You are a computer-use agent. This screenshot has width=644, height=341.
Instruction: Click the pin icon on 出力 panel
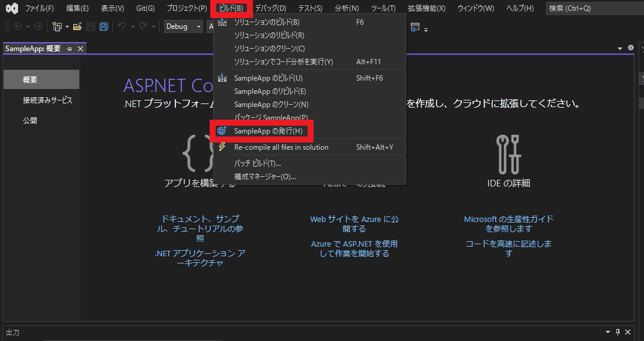(618, 332)
